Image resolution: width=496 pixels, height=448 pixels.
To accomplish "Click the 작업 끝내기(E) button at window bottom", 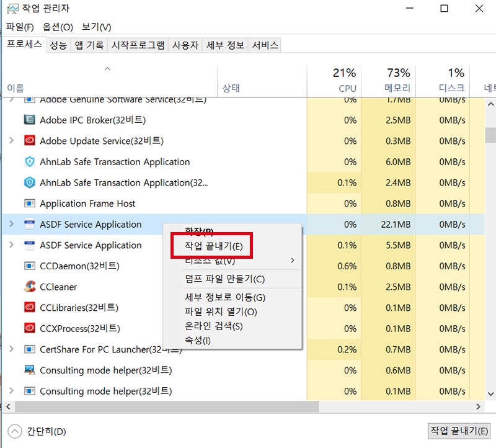I will click(459, 431).
